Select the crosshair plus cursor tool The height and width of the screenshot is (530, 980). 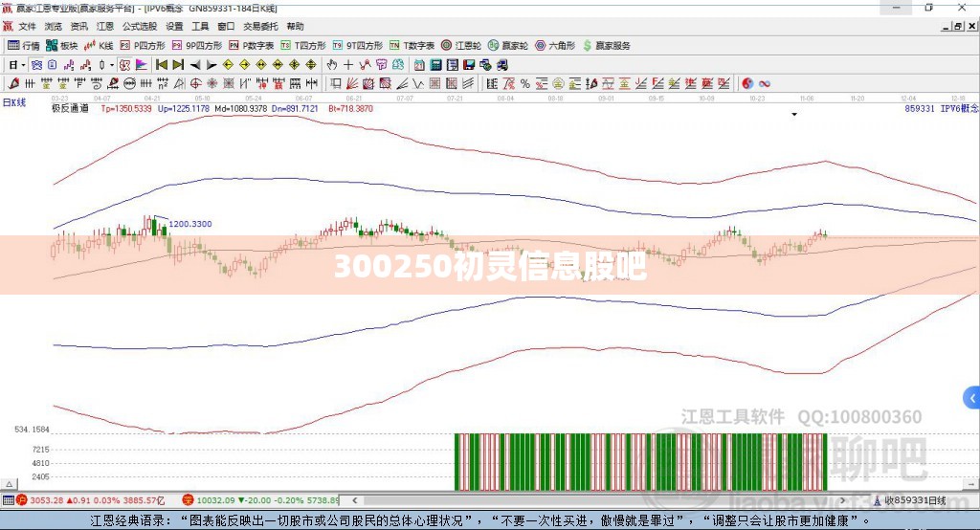[x=348, y=65]
